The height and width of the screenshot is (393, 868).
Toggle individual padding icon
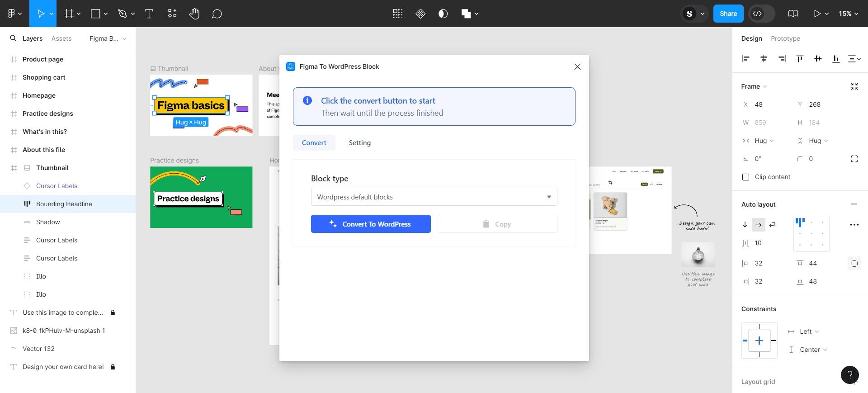[854, 263]
